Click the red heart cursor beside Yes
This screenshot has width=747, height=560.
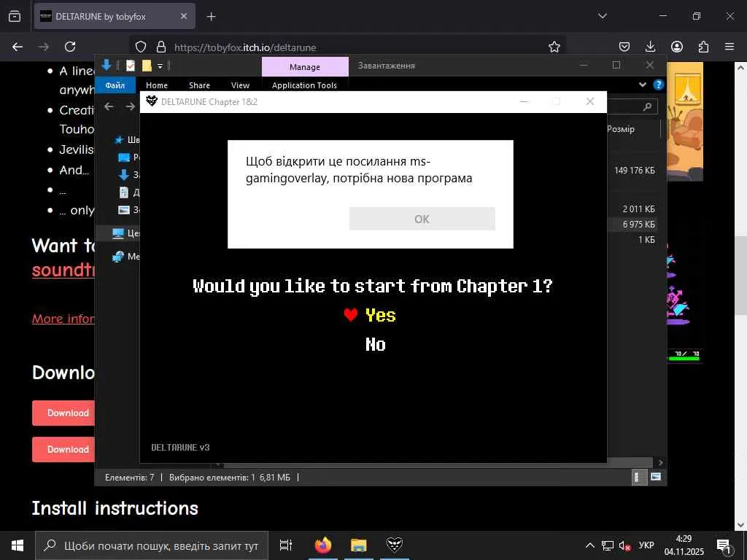click(351, 315)
